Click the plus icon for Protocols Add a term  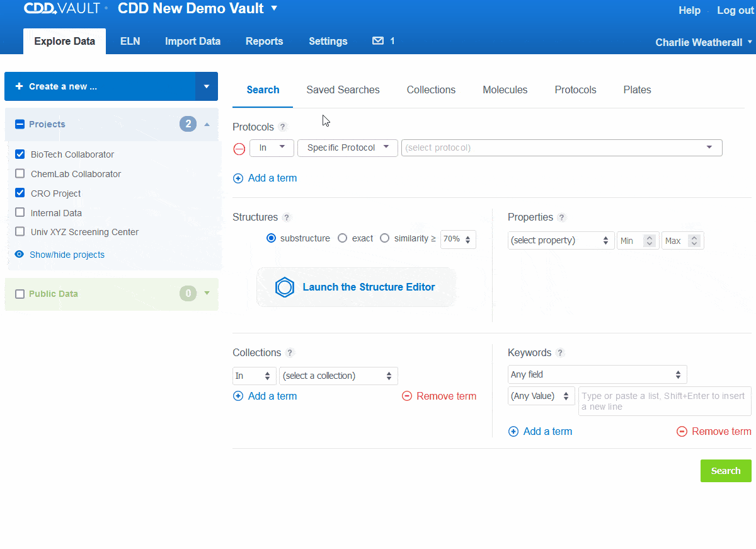click(238, 178)
